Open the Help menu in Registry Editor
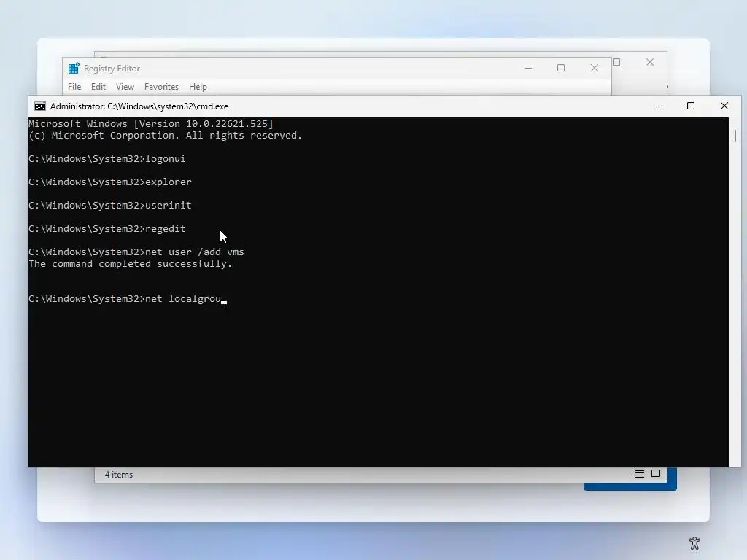Viewport: 747px width, 560px height. pyautogui.click(x=198, y=87)
